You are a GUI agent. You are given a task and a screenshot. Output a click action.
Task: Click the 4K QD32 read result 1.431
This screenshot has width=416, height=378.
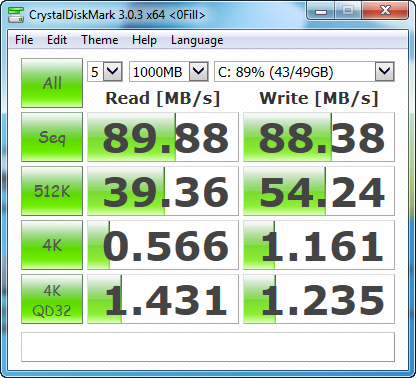coord(163,299)
